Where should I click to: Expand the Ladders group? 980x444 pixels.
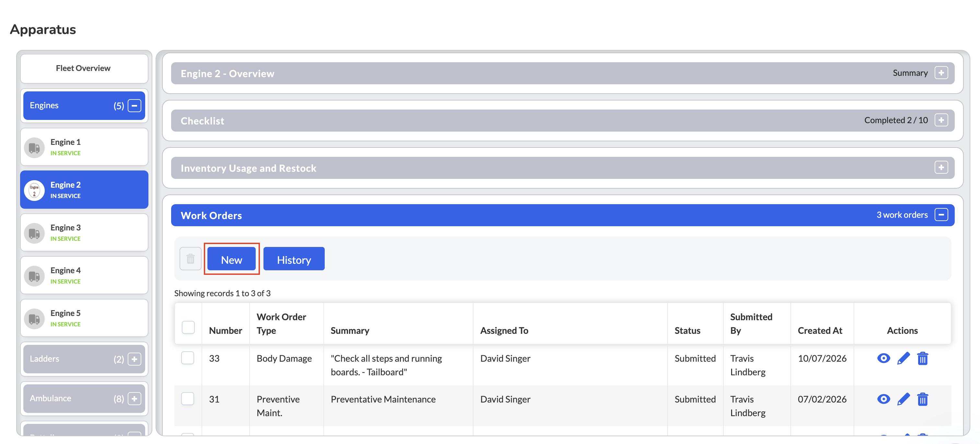coord(134,359)
